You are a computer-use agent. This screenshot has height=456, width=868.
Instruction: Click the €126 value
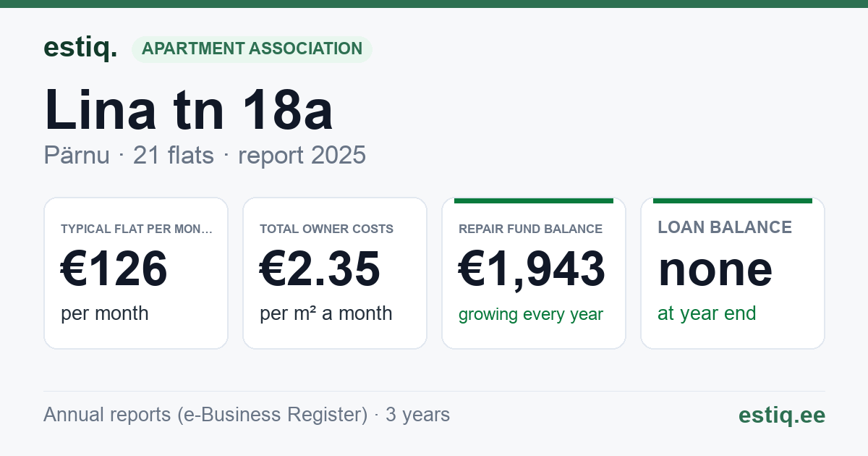tap(114, 269)
